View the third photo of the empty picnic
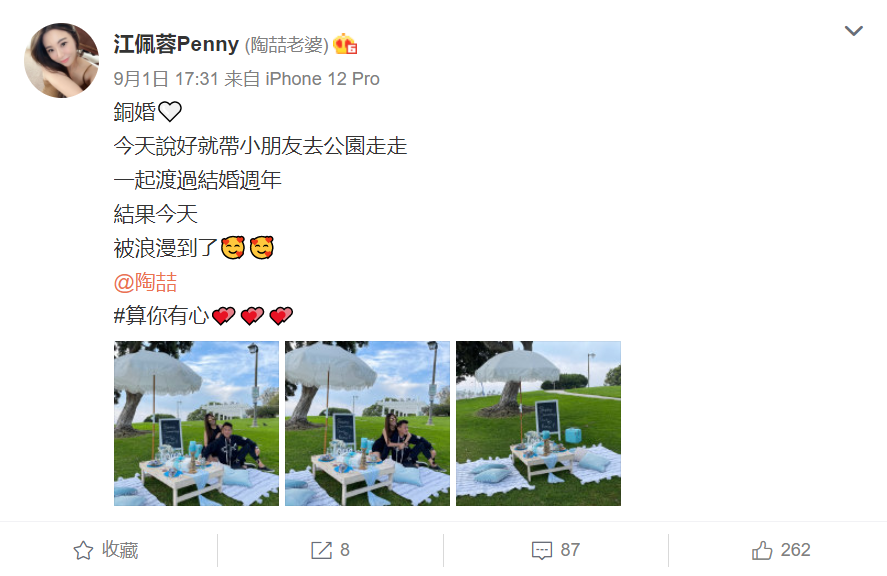Viewport: 887px width, 576px height. (538, 423)
